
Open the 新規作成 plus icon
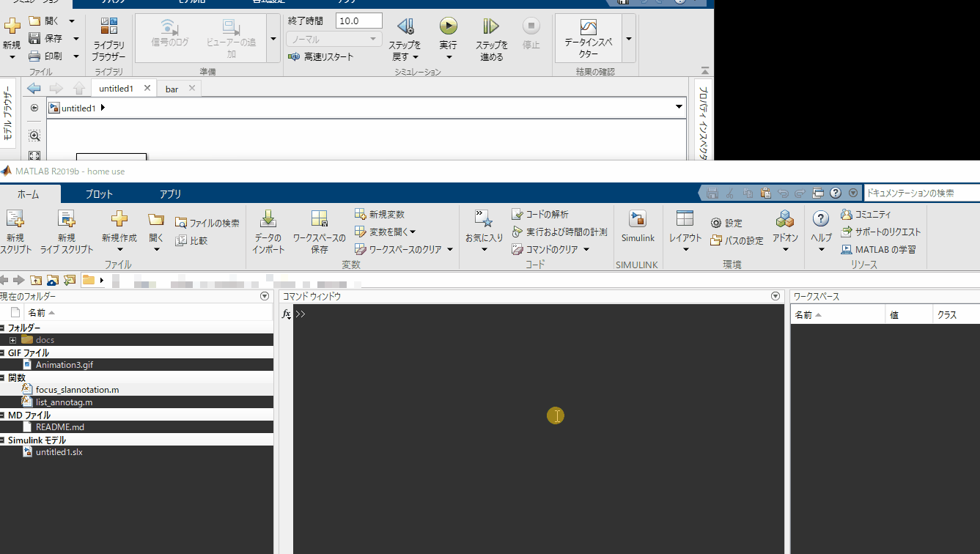pyautogui.click(x=119, y=218)
